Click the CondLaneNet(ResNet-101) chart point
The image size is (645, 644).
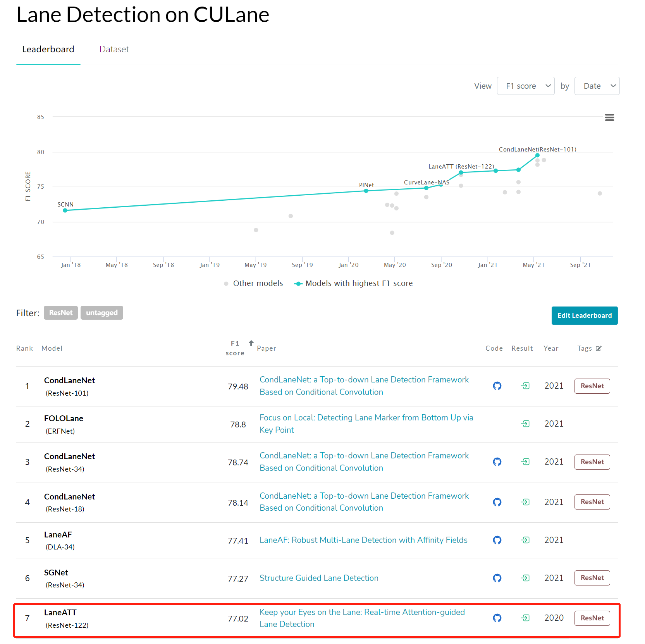pos(537,155)
